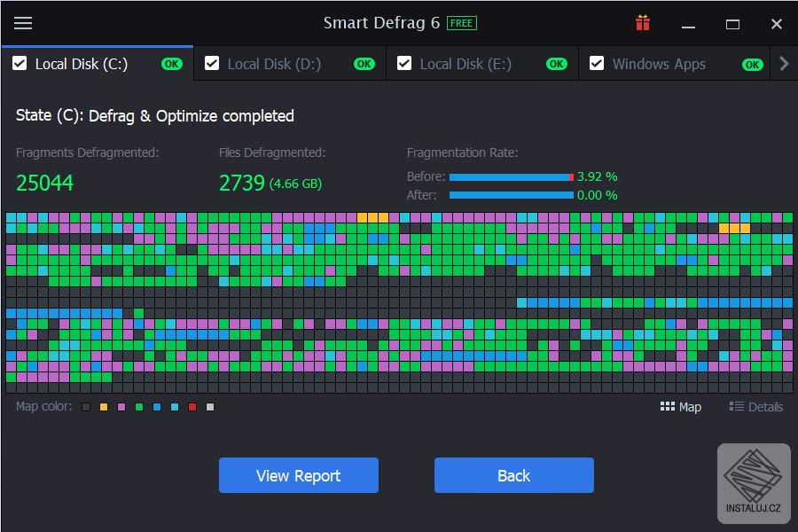This screenshot has width=798, height=532.
Task: Switch to Details view
Action: click(756, 407)
